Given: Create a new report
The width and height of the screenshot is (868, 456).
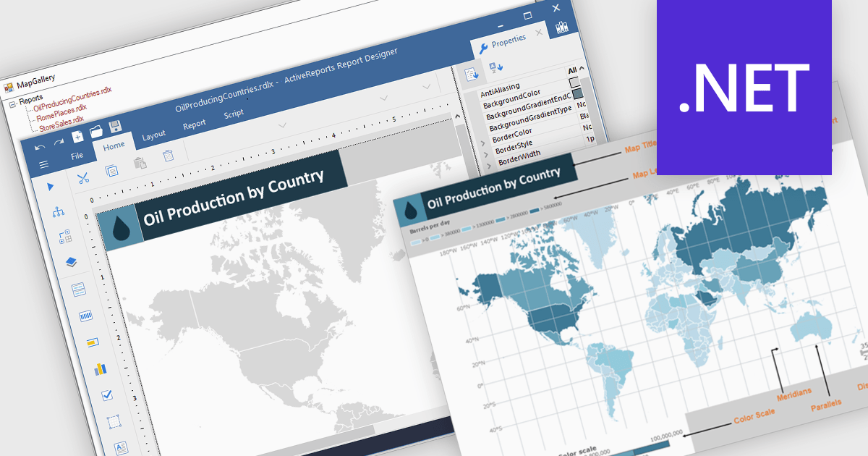Looking at the screenshot, I should tap(77, 137).
